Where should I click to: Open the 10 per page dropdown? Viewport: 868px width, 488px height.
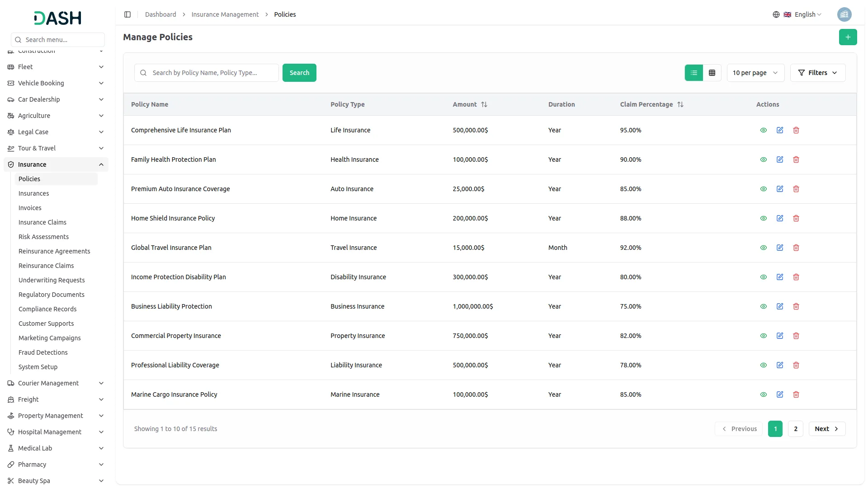[x=755, y=72]
